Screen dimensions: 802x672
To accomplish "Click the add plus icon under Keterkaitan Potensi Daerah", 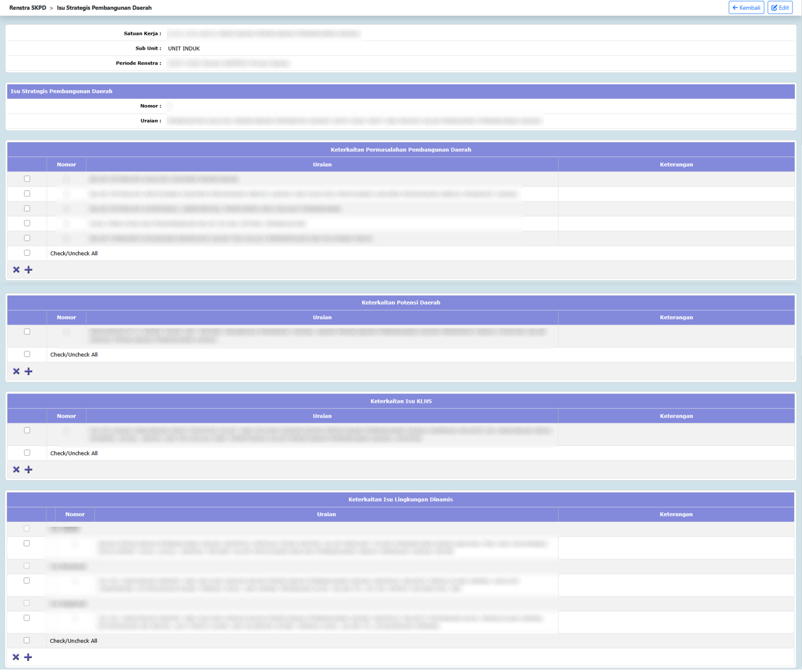I will tap(29, 371).
